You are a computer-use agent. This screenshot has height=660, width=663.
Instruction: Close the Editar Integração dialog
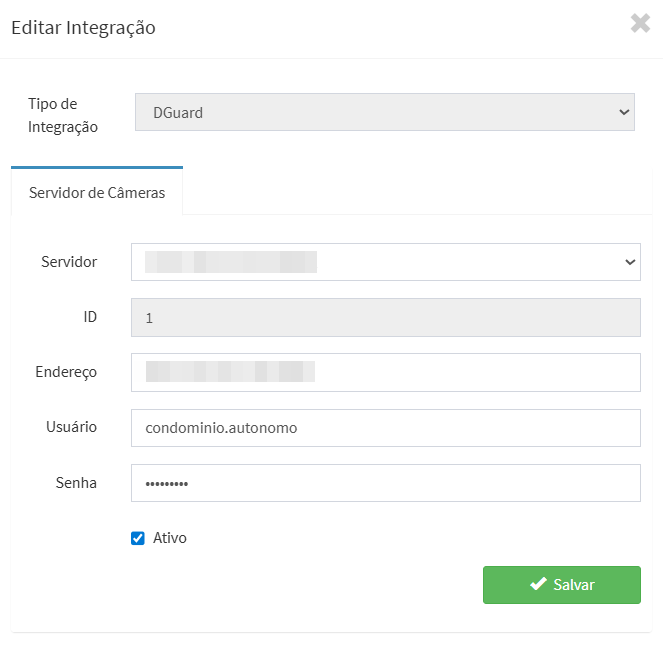(640, 24)
